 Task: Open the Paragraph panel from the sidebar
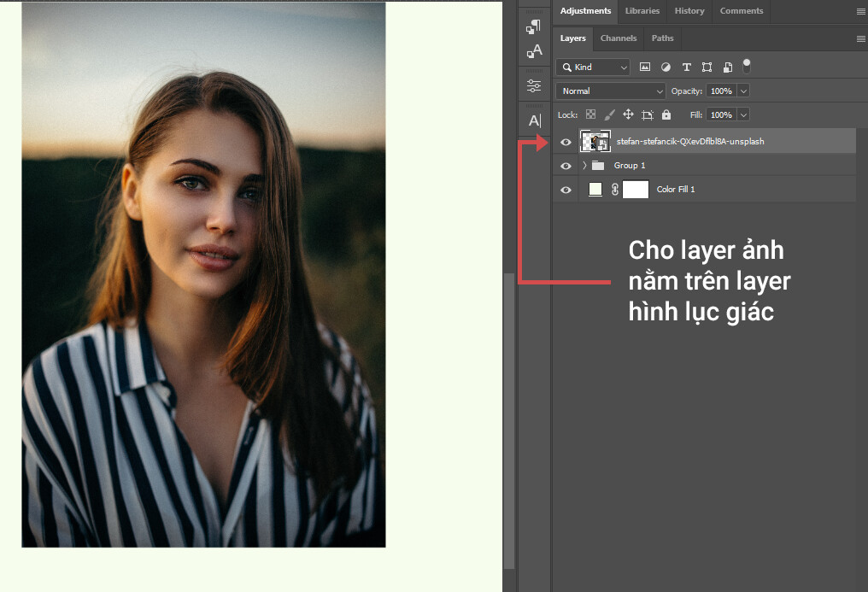click(x=534, y=26)
